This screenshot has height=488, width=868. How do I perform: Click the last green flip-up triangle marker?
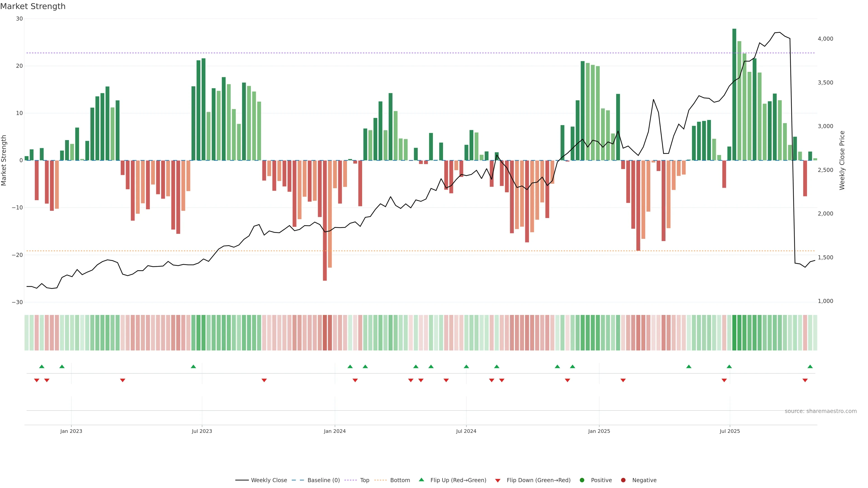(810, 366)
